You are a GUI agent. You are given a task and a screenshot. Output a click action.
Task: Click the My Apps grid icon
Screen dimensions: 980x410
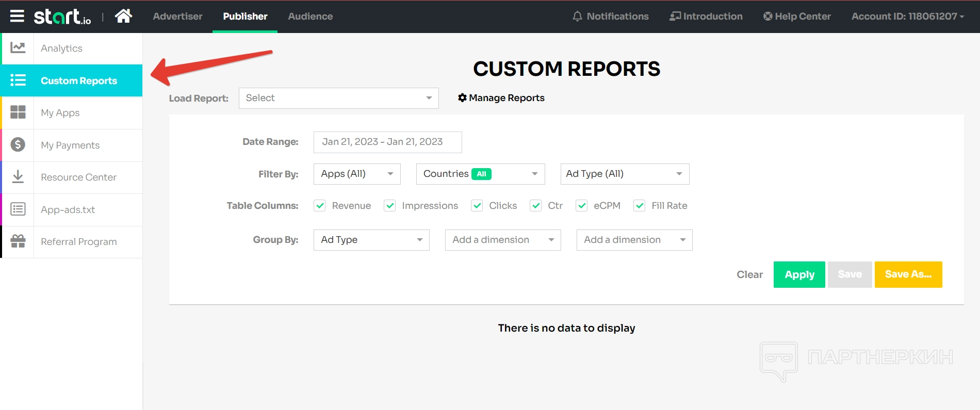(18, 112)
